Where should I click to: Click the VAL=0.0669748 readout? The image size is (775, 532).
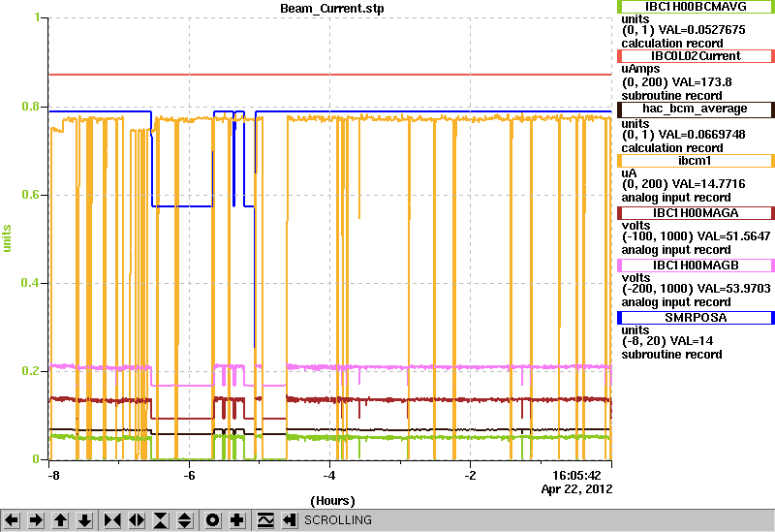pos(701,135)
